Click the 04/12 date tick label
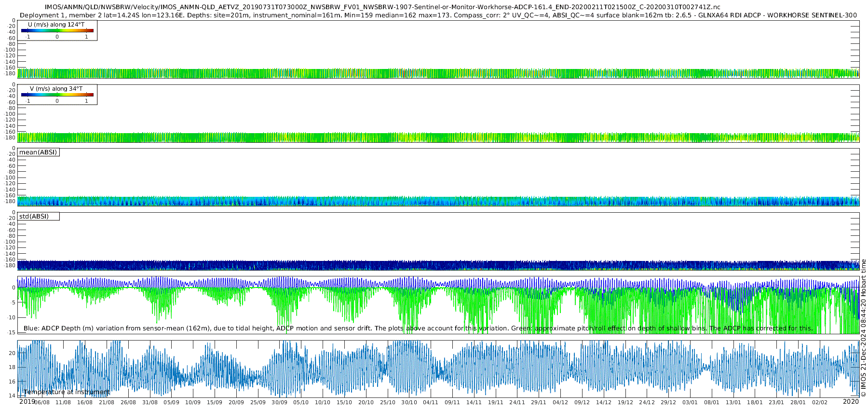 560,402
